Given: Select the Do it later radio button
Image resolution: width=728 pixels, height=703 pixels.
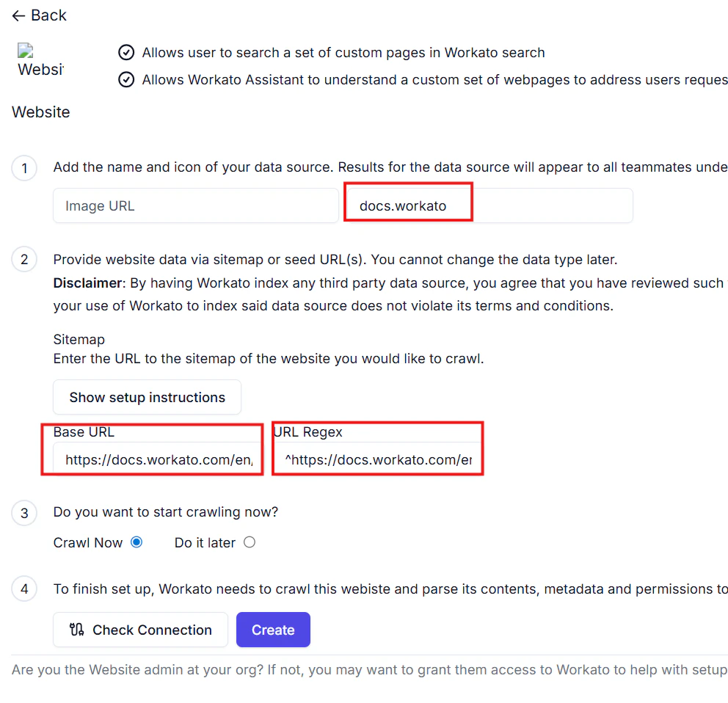Looking at the screenshot, I should point(250,542).
